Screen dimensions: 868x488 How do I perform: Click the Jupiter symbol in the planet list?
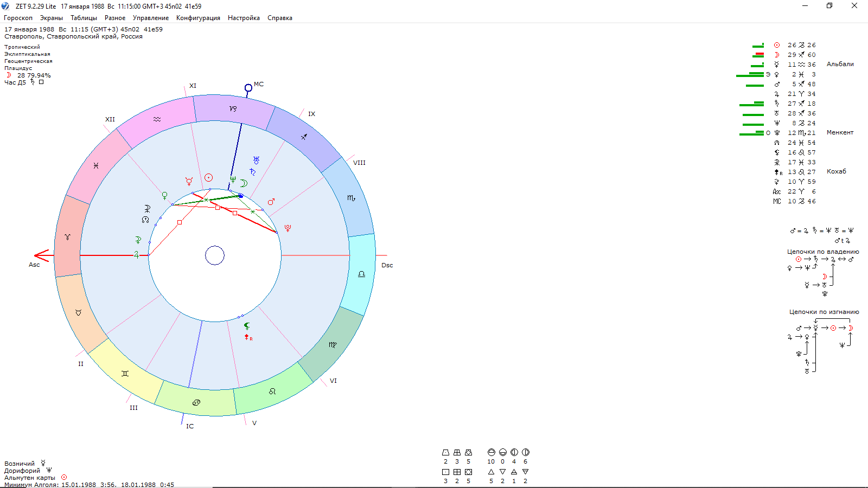click(777, 94)
